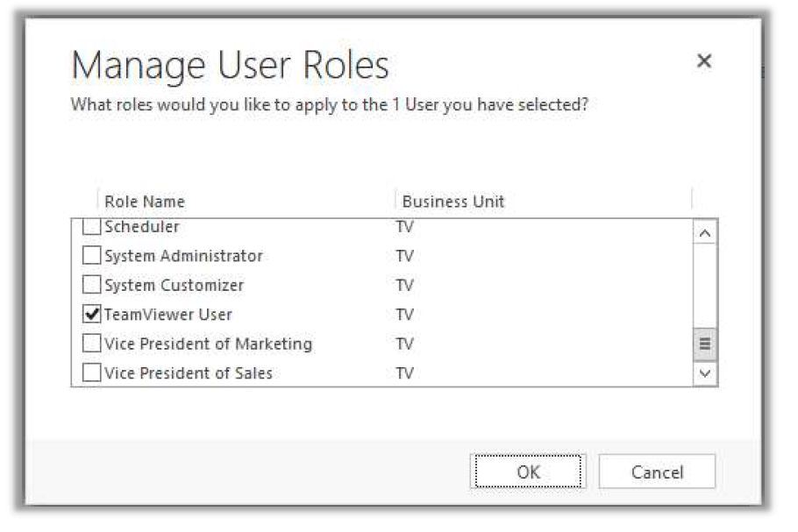Select Vice President of Marketing checkbox
The width and height of the screenshot is (798, 532).
(91, 344)
